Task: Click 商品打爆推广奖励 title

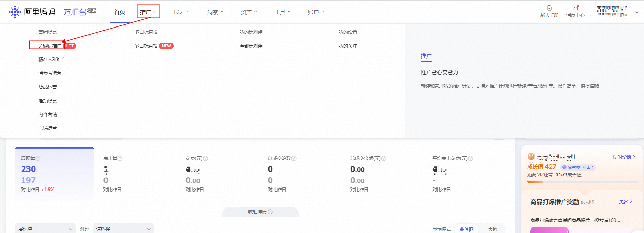Action: (554, 202)
